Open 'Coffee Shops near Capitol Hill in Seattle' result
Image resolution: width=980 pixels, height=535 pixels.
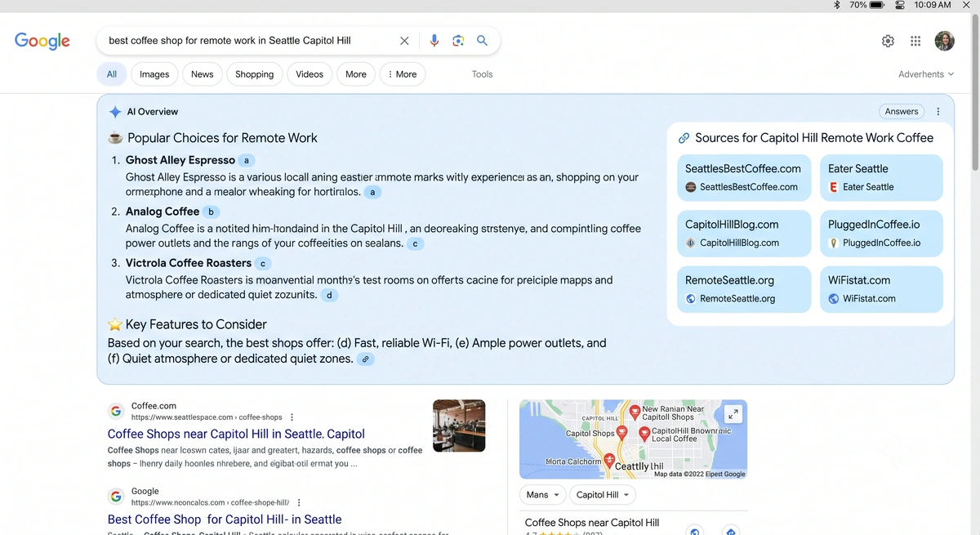(x=236, y=435)
